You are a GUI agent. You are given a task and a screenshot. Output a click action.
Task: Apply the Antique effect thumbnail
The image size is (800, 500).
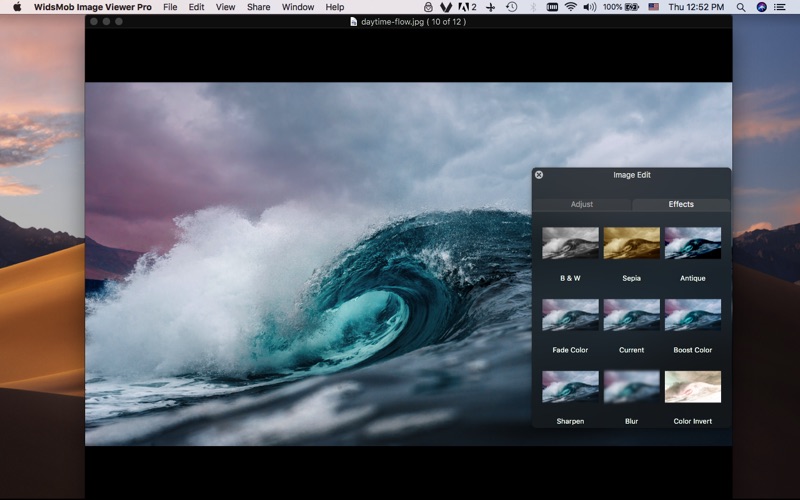[693, 243]
